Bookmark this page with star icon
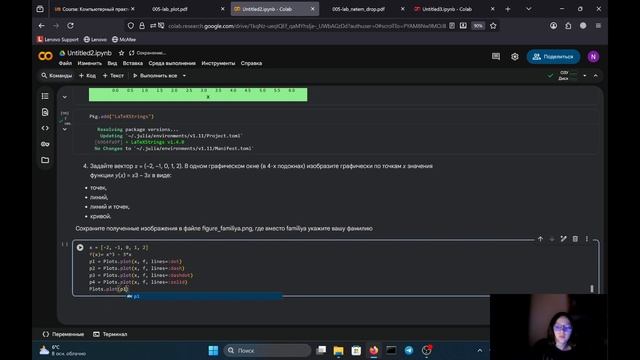 pos(493,26)
